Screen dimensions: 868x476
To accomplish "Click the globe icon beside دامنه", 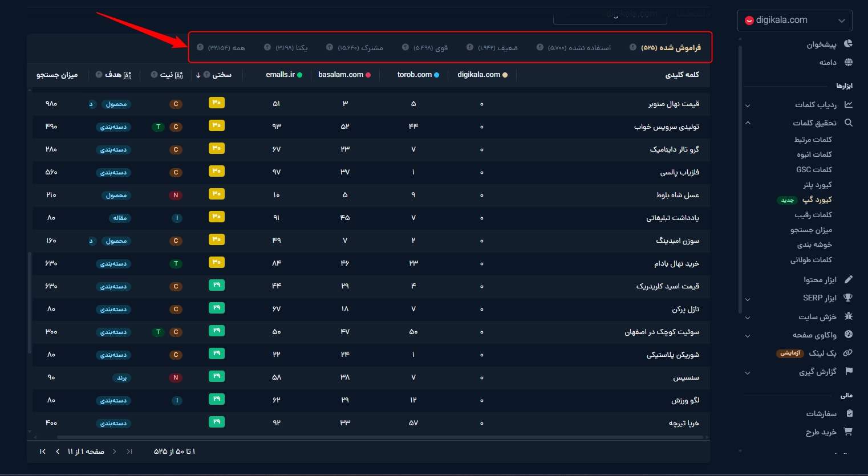I will coord(848,62).
